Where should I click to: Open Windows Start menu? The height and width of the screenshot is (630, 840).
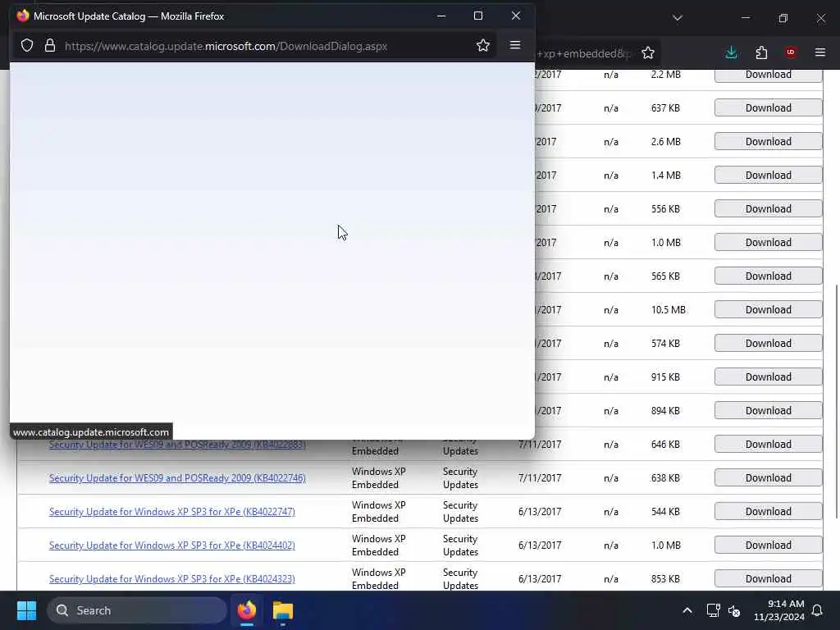click(26, 610)
